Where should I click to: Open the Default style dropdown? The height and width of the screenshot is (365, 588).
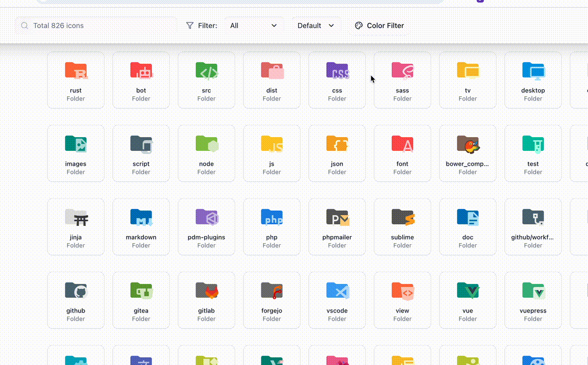click(x=315, y=25)
